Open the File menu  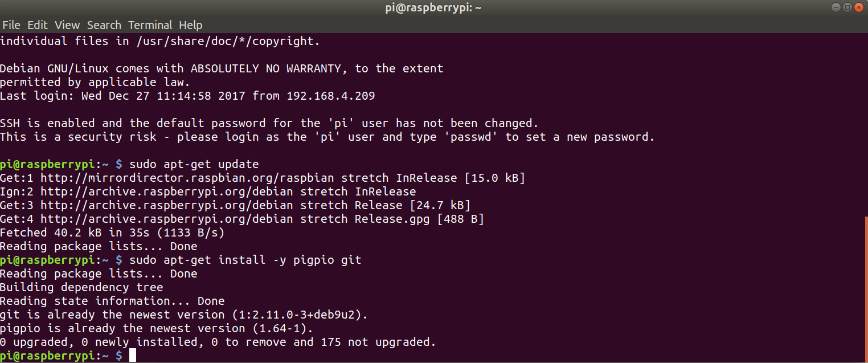(x=11, y=25)
